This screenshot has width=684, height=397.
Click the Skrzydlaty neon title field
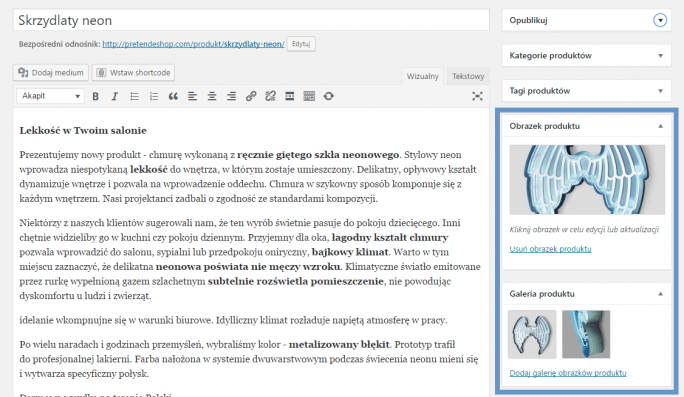pos(251,20)
